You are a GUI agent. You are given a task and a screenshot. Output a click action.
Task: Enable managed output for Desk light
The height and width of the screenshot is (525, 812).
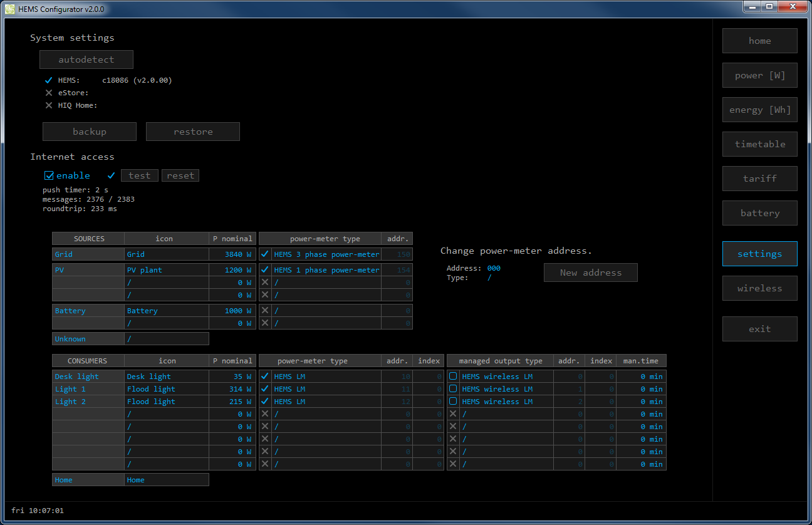453,377
